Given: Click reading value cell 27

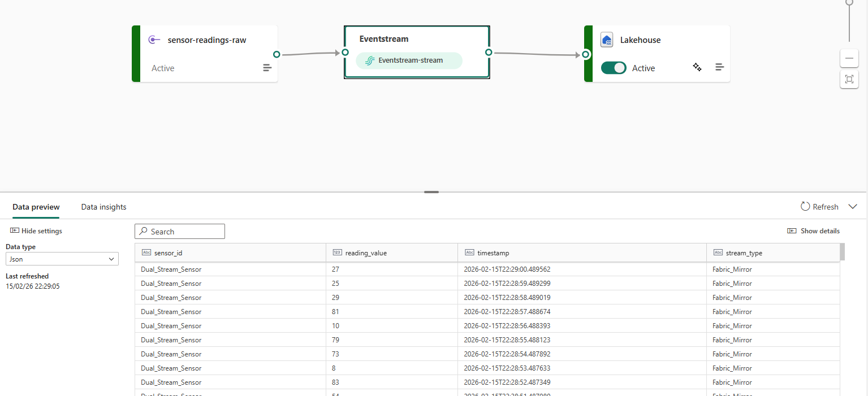Looking at the screenshot, I should click(x=392, y=269).
